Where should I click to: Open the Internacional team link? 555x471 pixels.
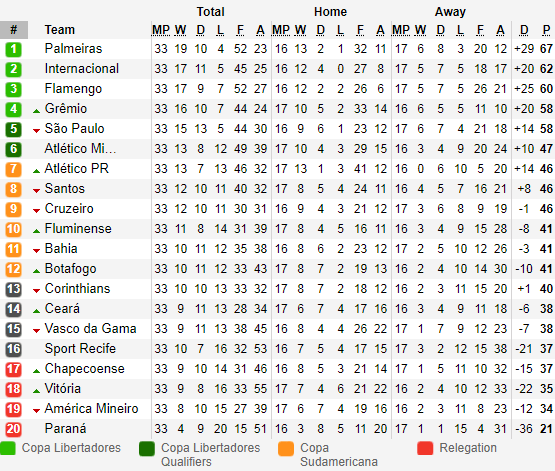click(x=82, y=69)
